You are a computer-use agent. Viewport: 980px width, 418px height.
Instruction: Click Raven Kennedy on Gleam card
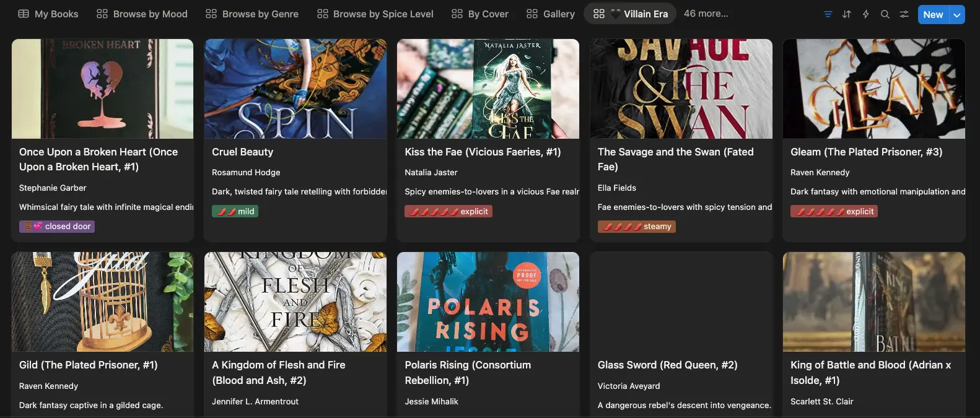820,172
